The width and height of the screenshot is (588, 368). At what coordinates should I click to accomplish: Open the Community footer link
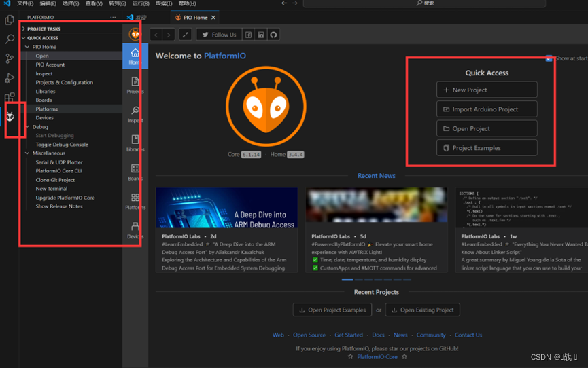point(431,335)
